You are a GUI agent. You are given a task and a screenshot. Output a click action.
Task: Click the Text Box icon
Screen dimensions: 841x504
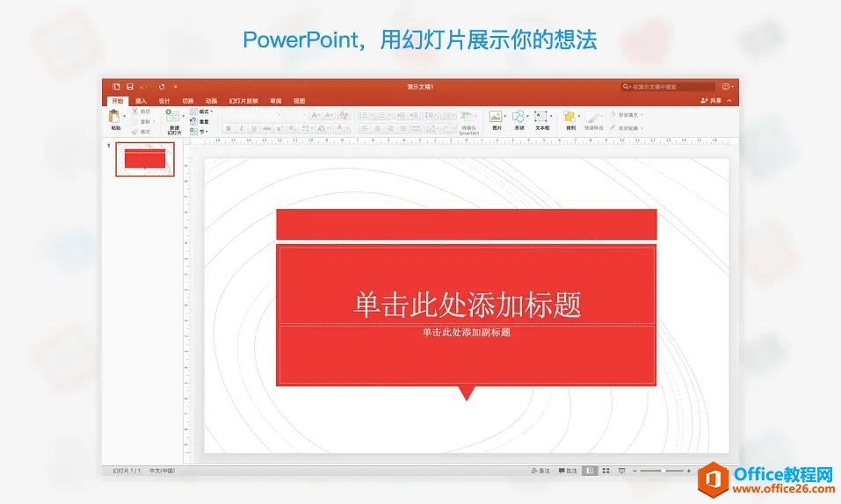(x=540, y=117)
